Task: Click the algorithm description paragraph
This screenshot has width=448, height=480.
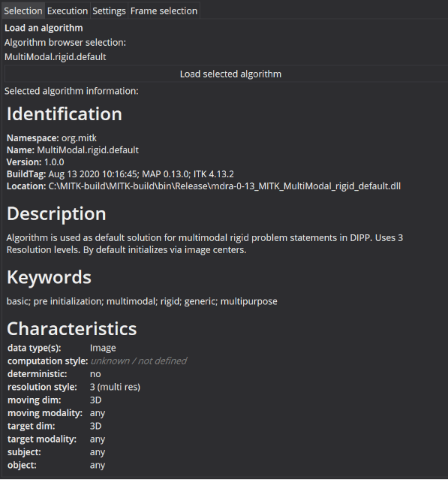Action: 205,243
